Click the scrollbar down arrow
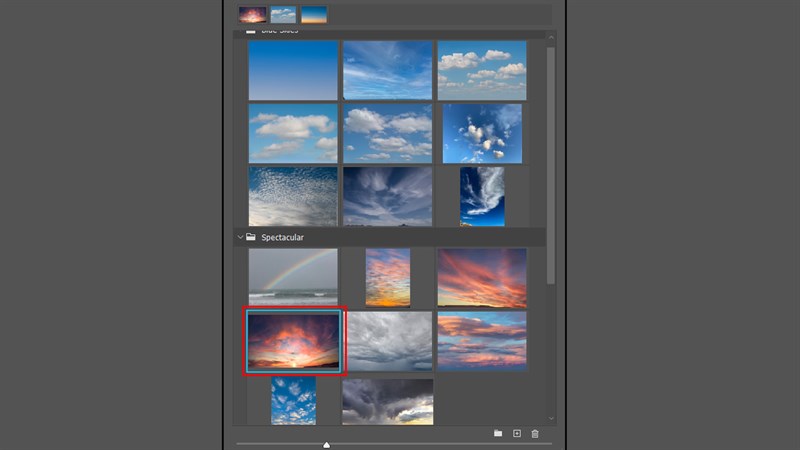 coord(551,418)
